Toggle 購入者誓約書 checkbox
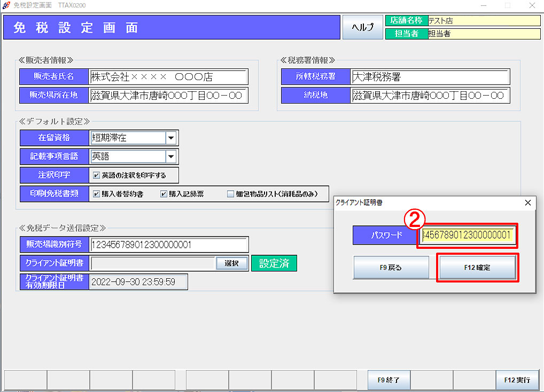Image resolution: width=544 pixels, height=392 pixels. [x=96, y=194]
